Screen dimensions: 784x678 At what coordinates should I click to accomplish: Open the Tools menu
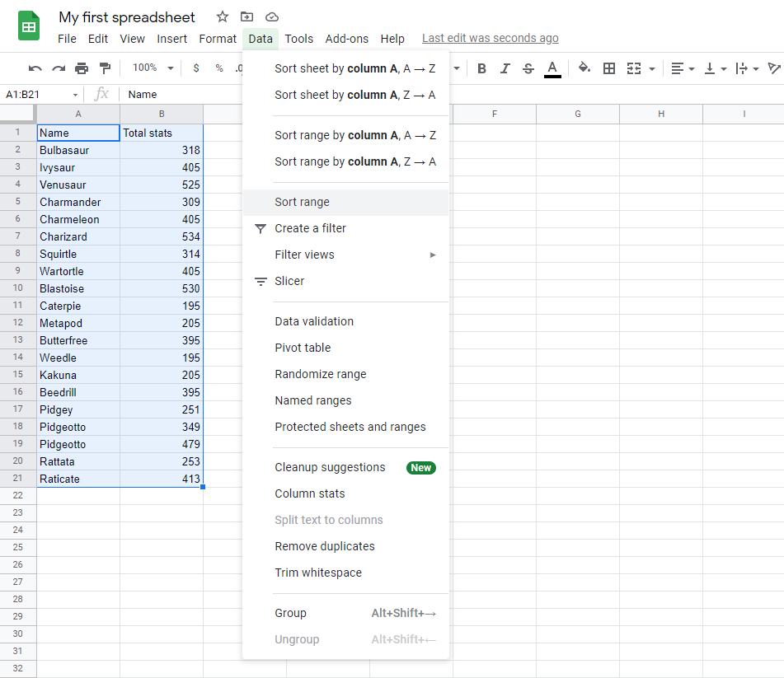[x=298, y=39]
